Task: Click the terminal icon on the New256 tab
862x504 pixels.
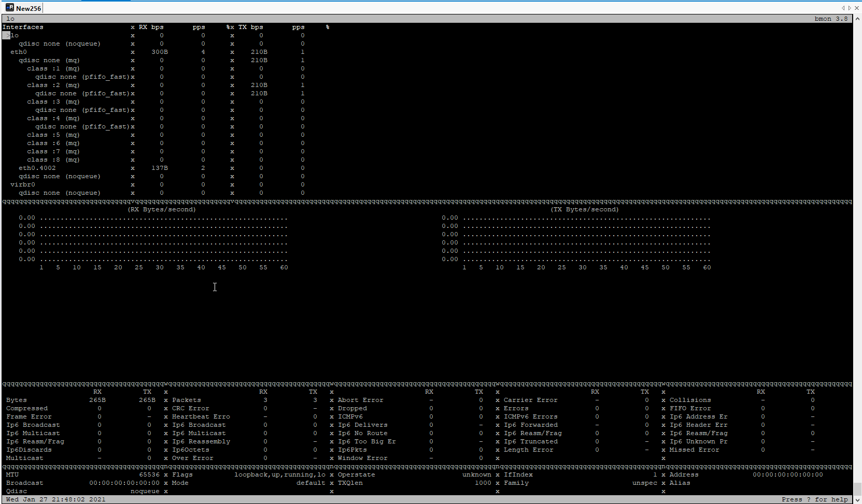Action: pyautogui.click(x=10, y=8)
